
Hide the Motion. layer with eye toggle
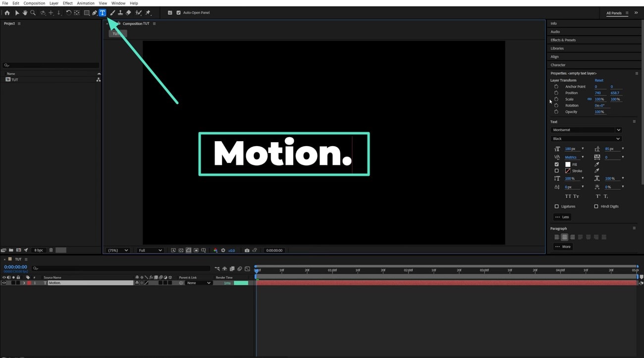[4, 283]
